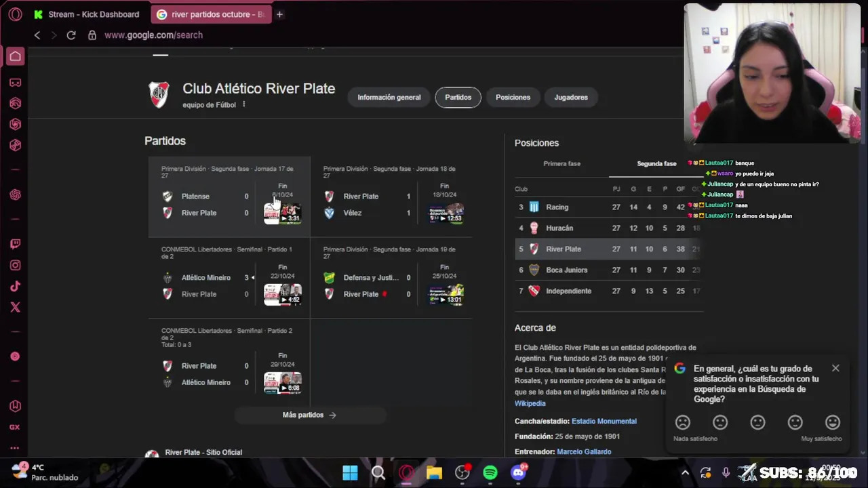Select the fourth slightly happy face rating
This screenshot has height=488, width=868.
pyautogui.click(x=795, y=422)
